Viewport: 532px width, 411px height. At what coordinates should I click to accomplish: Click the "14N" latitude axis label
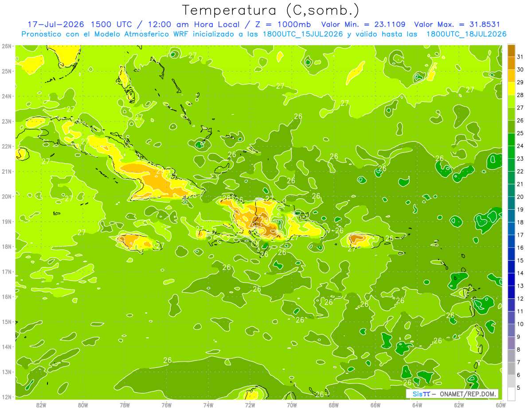click(7, 347)
